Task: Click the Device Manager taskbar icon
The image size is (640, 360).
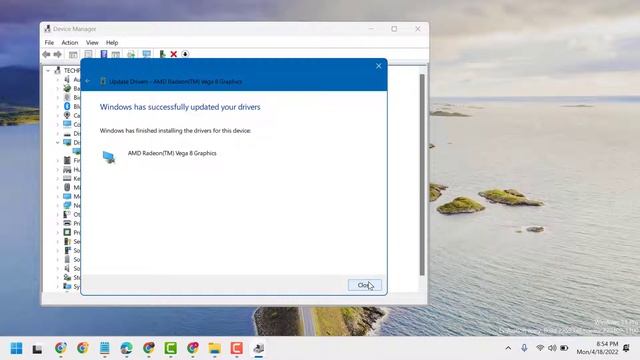Action: coord(258,348)
